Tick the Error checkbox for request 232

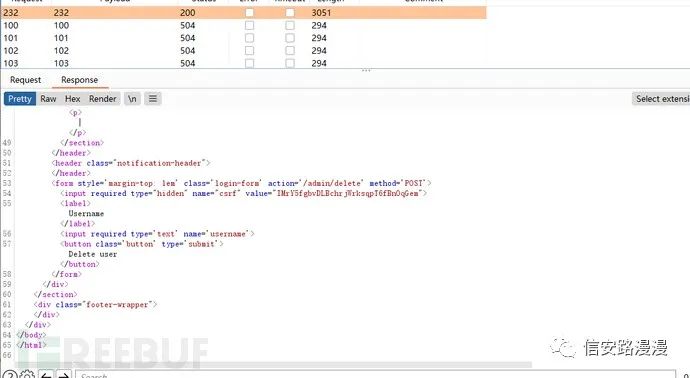[250, 13]
